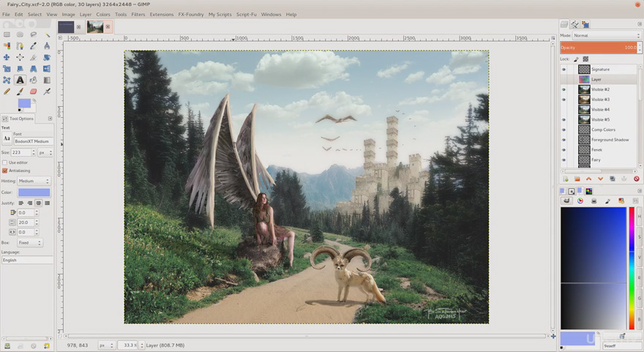The width and height of the screenshot is (644, 352).
Task: Set text justification to left
Action: [x=21, y=203]
